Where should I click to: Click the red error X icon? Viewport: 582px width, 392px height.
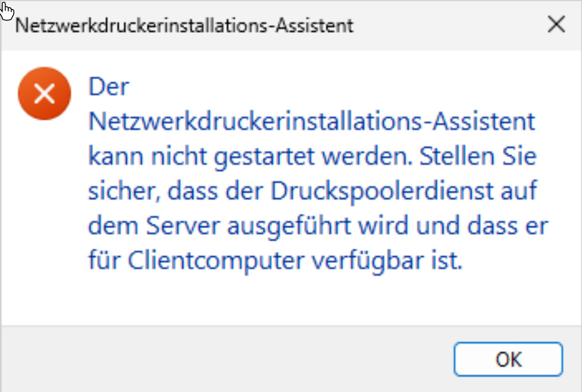[45, 94]
